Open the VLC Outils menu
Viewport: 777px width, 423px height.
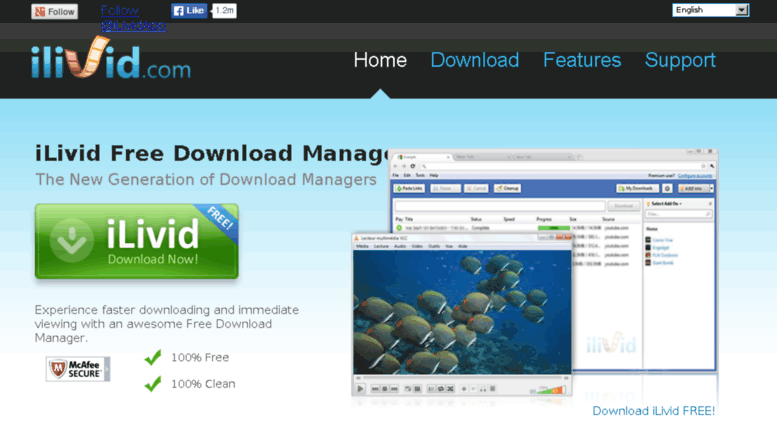pyautogui.click(x=434, y=246)
